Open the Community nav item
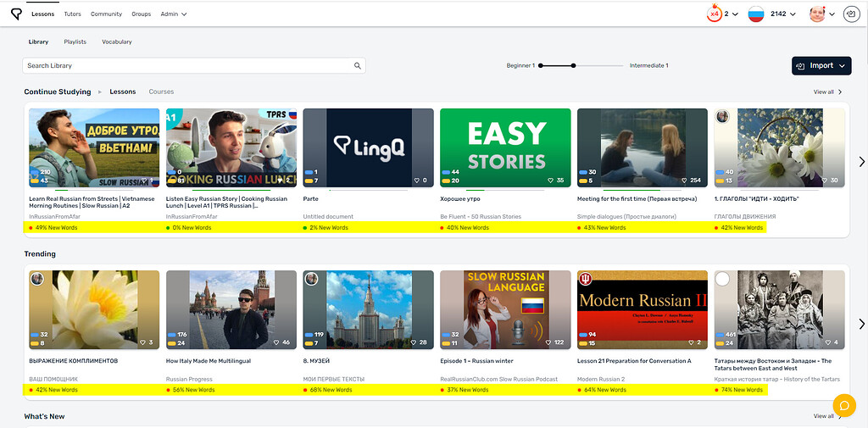Viewport: 868px width, 428px height. 106,14
